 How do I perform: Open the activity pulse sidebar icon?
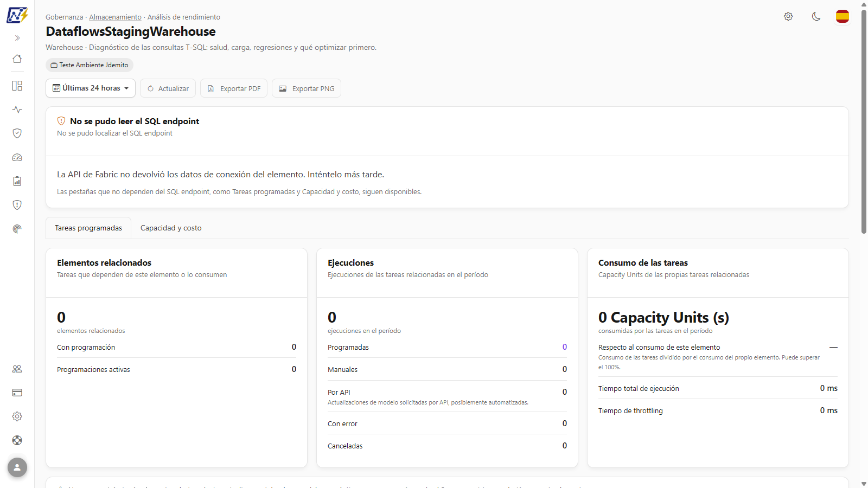click(17, 110)
